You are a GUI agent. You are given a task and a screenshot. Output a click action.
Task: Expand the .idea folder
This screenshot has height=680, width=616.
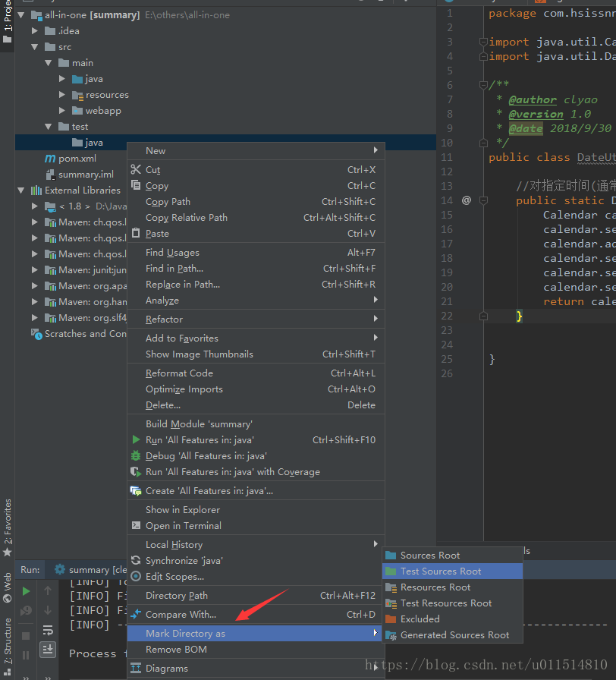pyautogui.click(x=35, y=31)
